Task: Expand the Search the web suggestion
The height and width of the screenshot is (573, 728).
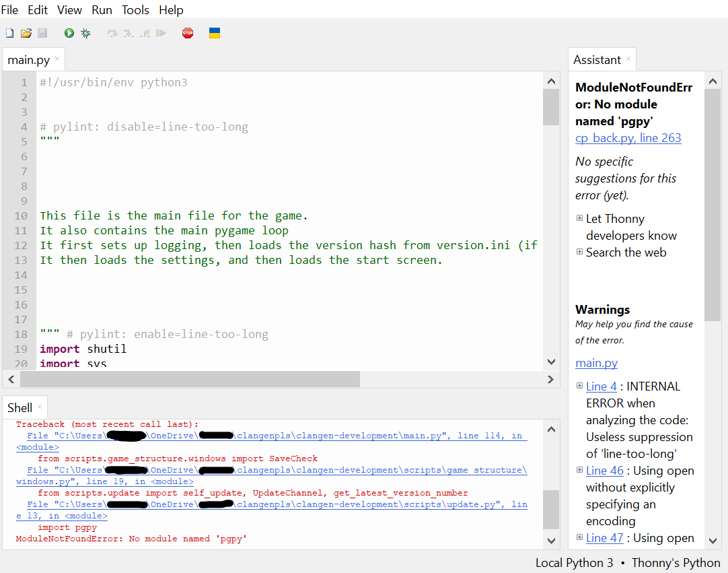Action: [x=579, y=252]
